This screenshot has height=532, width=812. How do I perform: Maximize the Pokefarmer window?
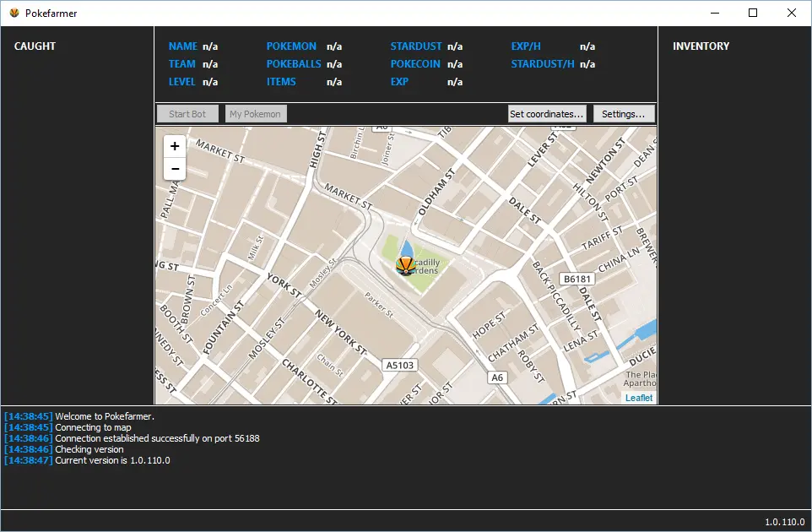click(x=753, y=13)
